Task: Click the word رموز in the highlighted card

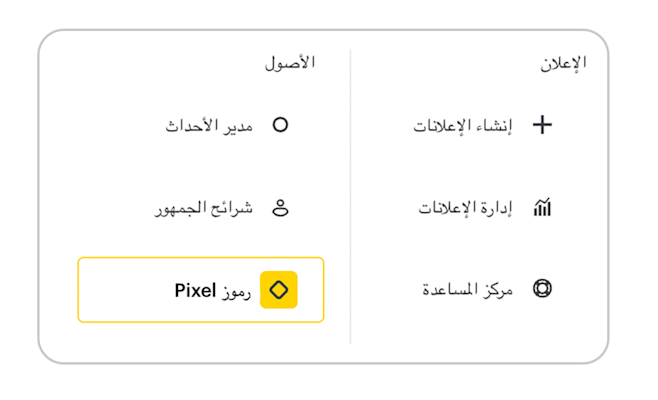Action: pyautogui.click(x=237, y=291)
